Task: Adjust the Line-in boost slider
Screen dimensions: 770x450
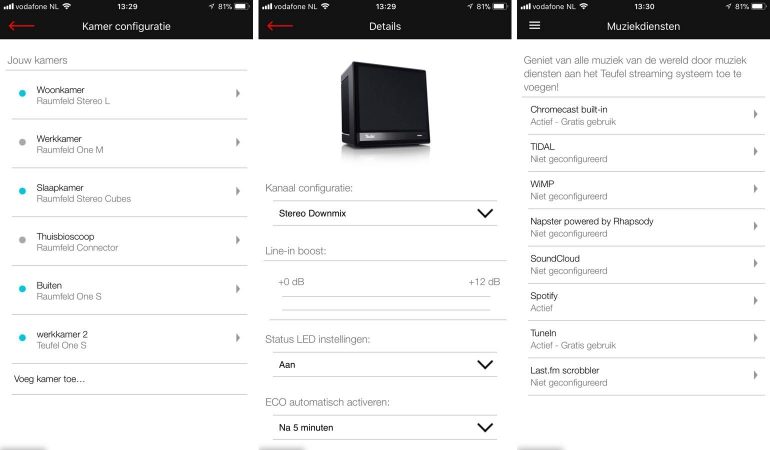Action: [386, 303]
